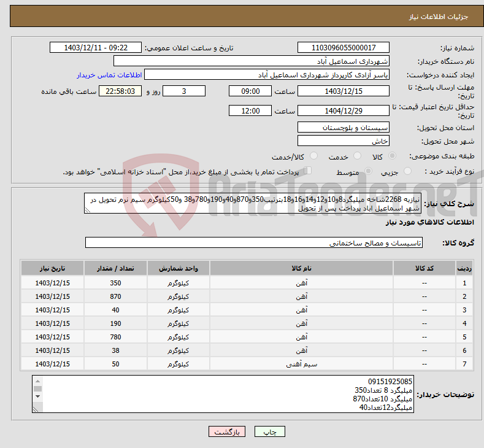The width and height of the screenshot is (484, 448).
Task: Click the ردیف column header
Action: 464,268
